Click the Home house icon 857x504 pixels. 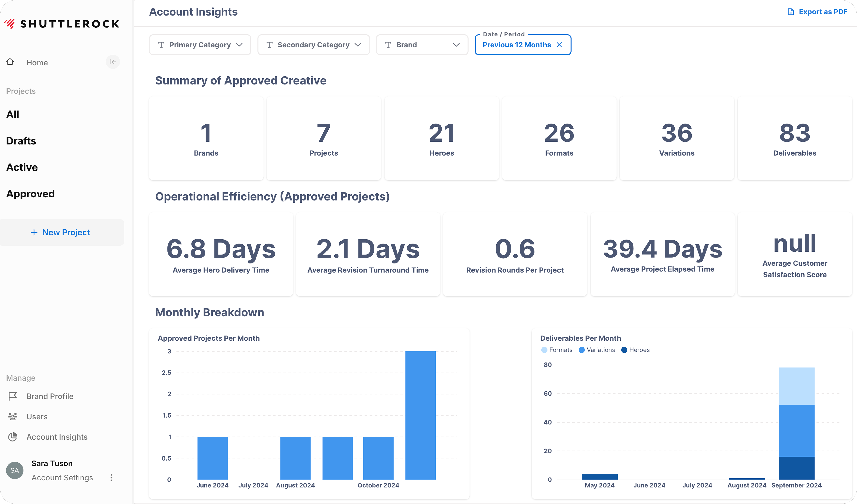point(10,62)
